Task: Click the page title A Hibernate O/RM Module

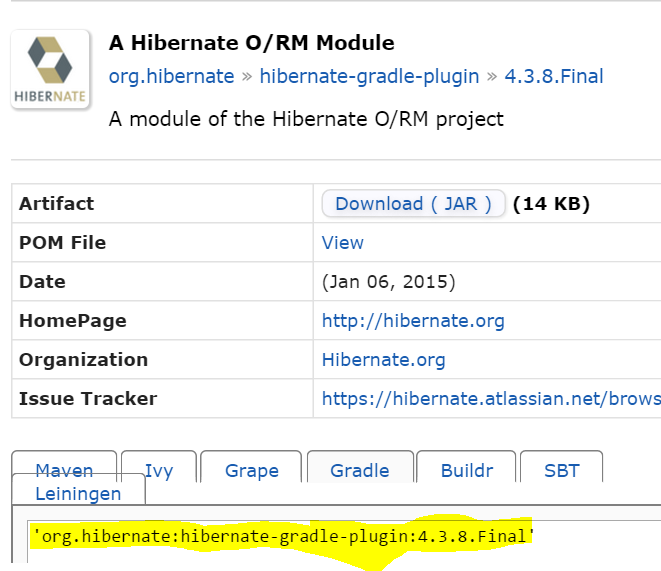Action: pyautogui.click(x=252, y=43)
